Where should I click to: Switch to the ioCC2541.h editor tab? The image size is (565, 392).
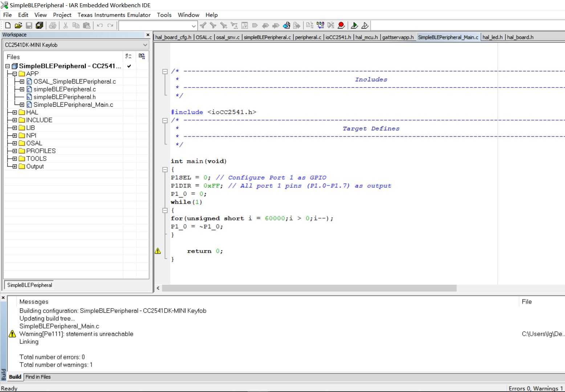(338, 37)
